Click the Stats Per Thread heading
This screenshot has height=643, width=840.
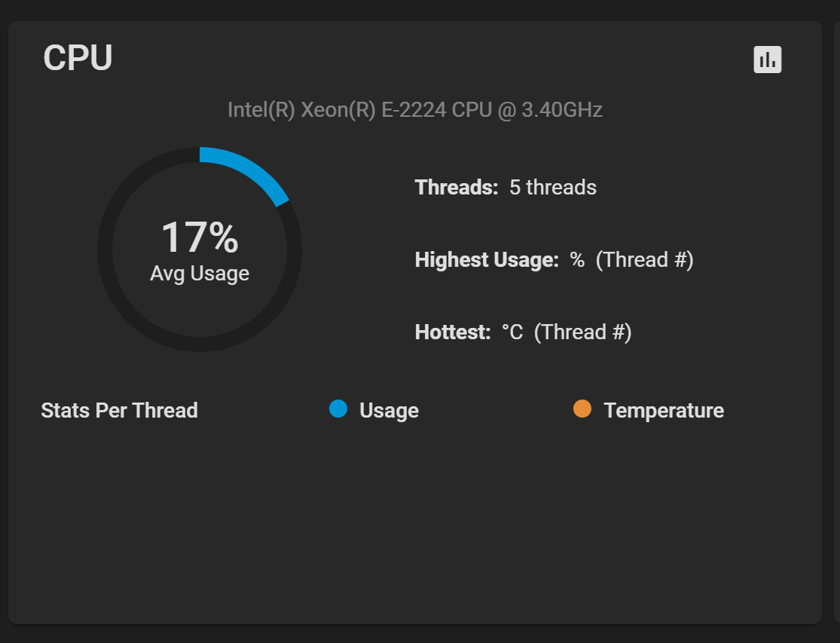120,410
